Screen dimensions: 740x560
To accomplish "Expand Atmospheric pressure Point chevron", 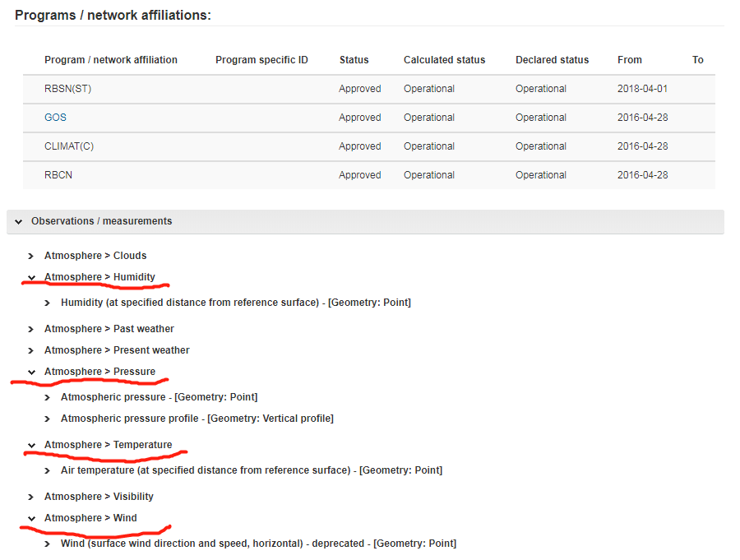I will tap(47, 397).
